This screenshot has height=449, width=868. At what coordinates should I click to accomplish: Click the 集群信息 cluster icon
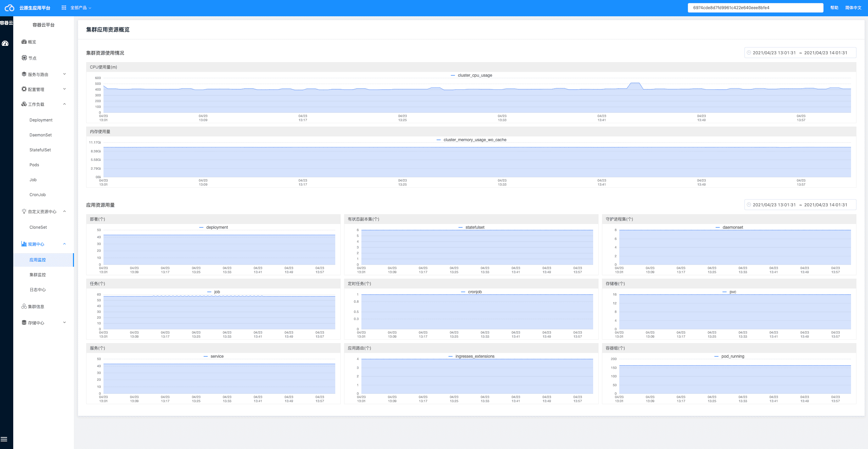point(24,306)
